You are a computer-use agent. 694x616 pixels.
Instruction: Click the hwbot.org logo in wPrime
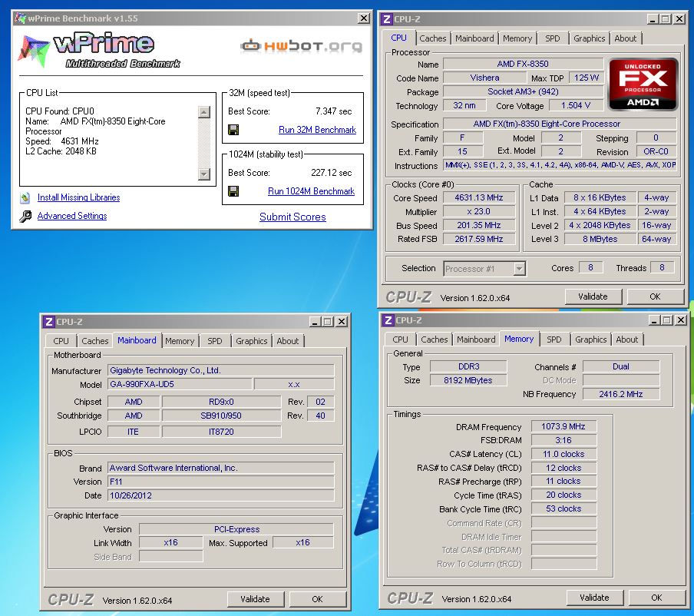coord(301,46)
